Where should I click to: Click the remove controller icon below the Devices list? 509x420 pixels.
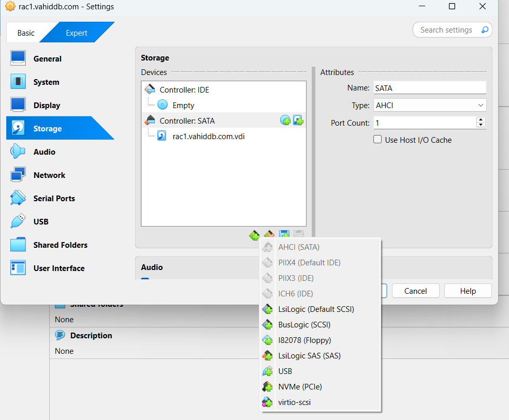[269, 235]
